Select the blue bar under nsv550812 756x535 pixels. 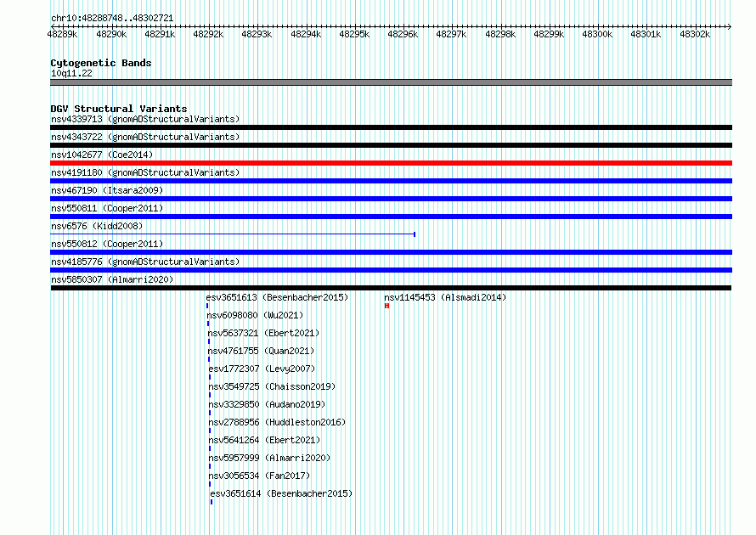click(391, 252)
